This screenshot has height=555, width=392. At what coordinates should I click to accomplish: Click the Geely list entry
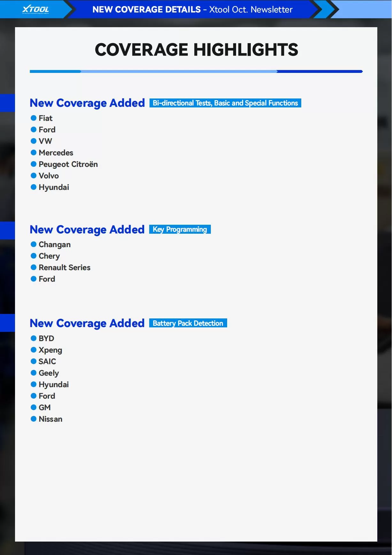click(x=49, y=373)
